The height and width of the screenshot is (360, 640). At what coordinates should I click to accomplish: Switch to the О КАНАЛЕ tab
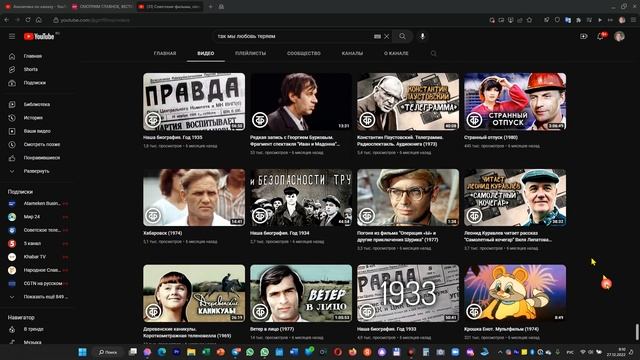point(396,53)
